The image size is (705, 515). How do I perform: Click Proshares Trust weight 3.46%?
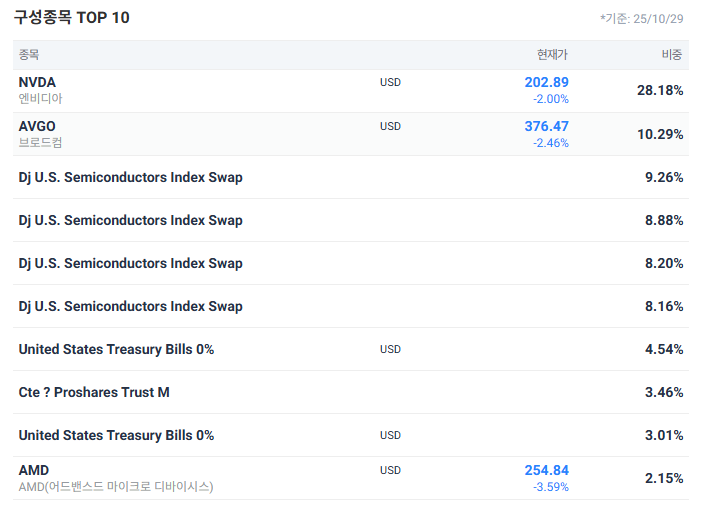[x=664, y=392]
